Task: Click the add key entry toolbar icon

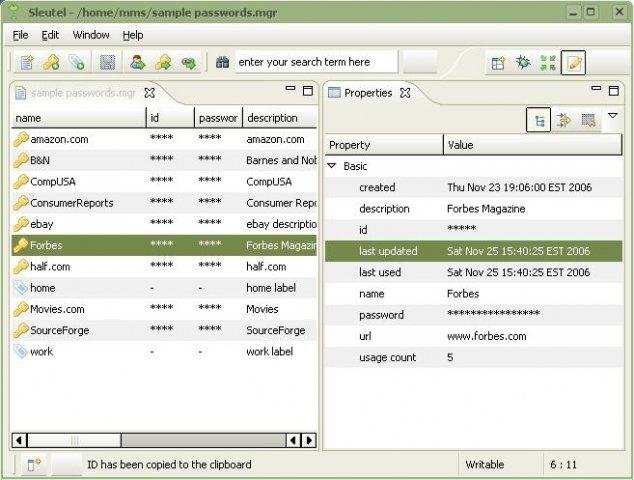Action: pyautogui.click(x=52, y=63)
